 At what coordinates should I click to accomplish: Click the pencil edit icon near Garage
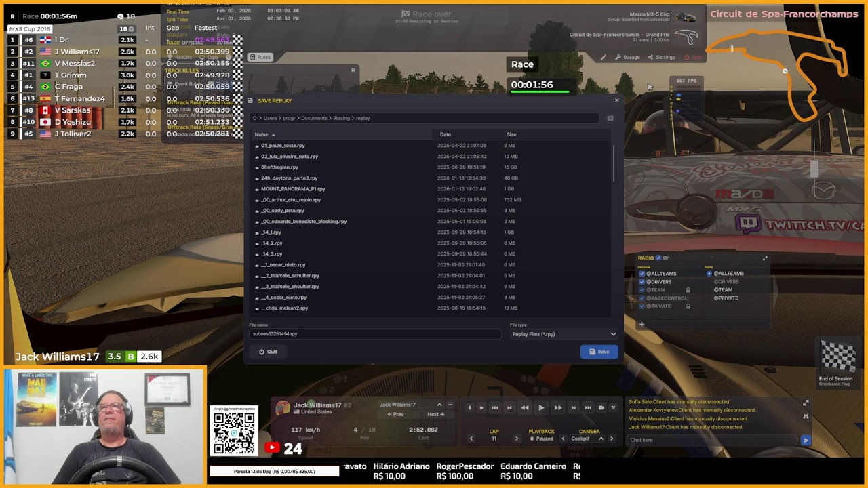[603, 57]
